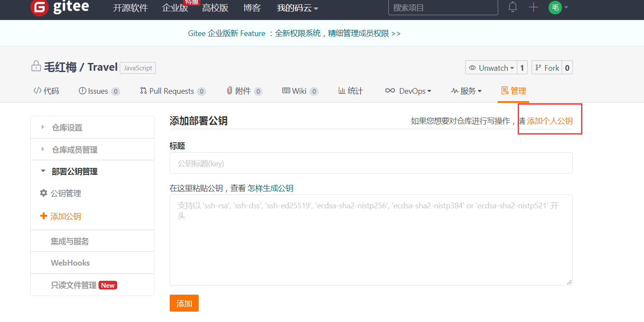Screen dimensions: 644x322
Task: Click the orange 添加 submit button
Action: pyautogui.click(x=184, y=303)
